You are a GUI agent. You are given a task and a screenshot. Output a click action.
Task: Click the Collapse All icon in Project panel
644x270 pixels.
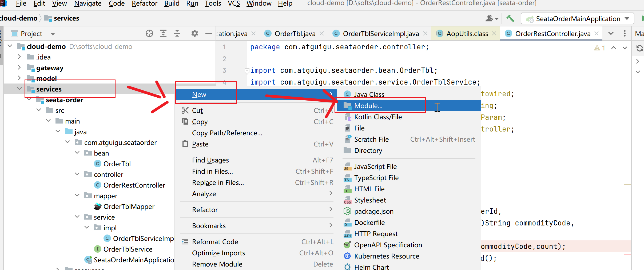tap(177, 34)
